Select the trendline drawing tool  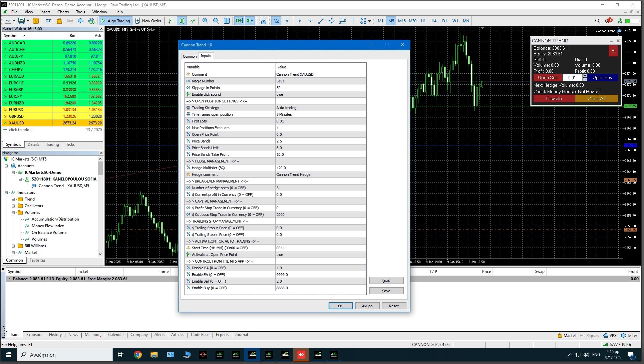[321, 21]
